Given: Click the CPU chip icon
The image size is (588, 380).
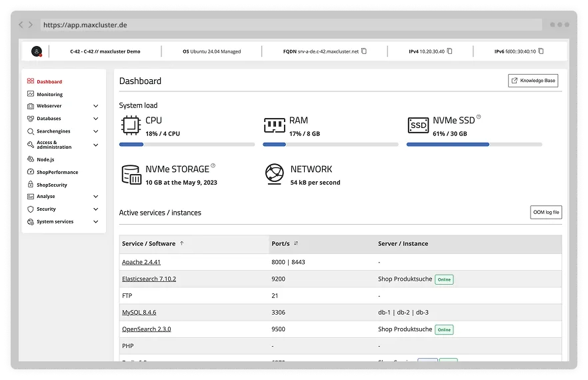Looking at the screenshot, I should [131, 125].
